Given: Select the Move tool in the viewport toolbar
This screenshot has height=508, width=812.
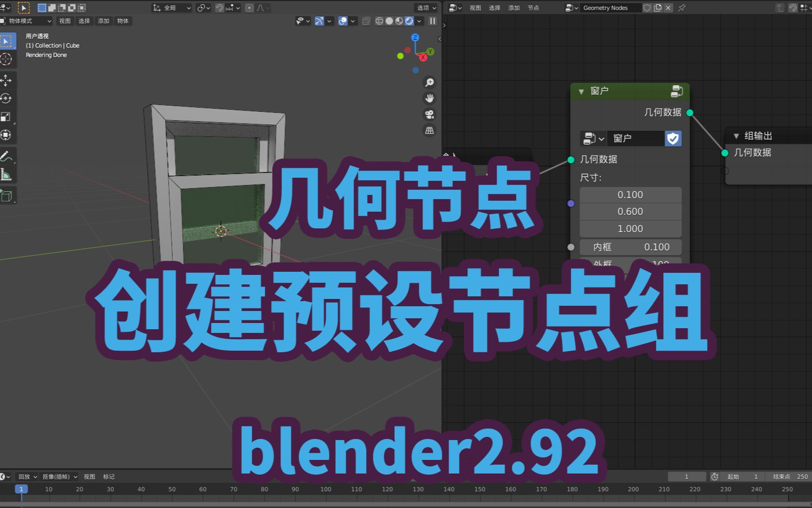Looking at the screenshot, I should (7, 80).
